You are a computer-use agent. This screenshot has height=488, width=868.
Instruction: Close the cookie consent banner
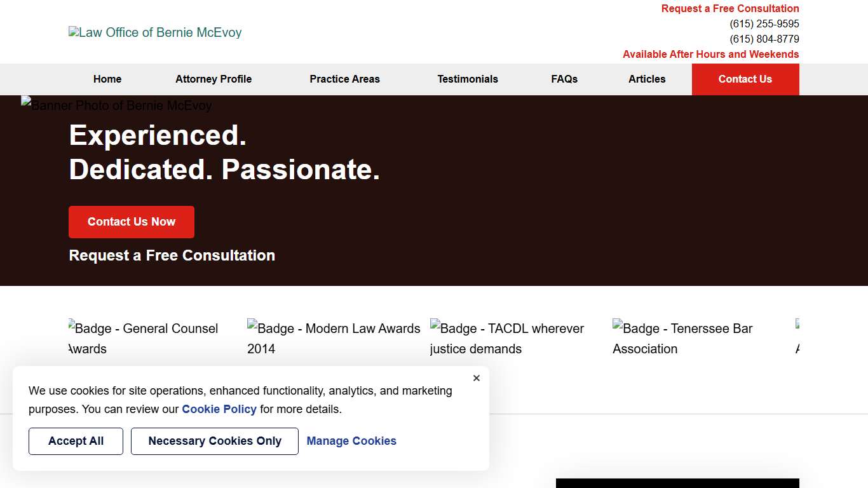tap(477, 378)
